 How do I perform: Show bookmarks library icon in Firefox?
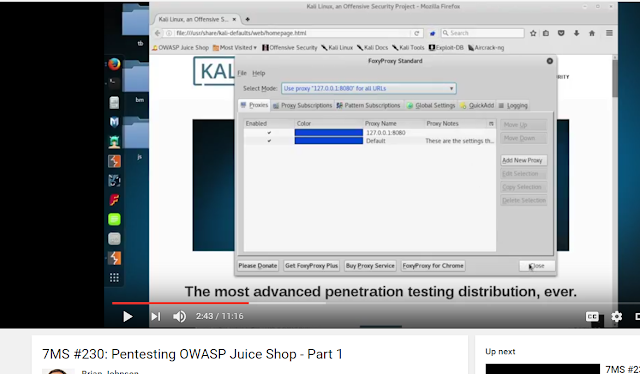(546, 33)
